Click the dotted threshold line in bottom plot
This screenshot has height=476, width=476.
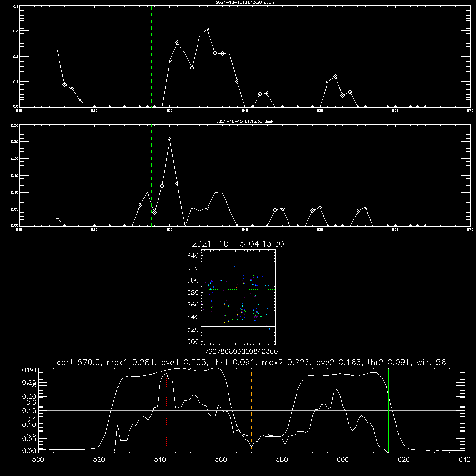[x=251, y=427]
